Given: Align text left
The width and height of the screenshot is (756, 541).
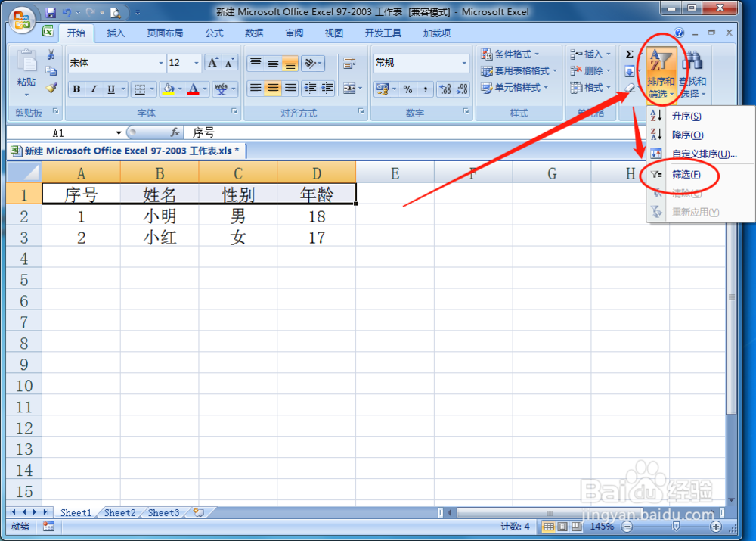Looking at the screenshot, I should click(x=256, y=89).
